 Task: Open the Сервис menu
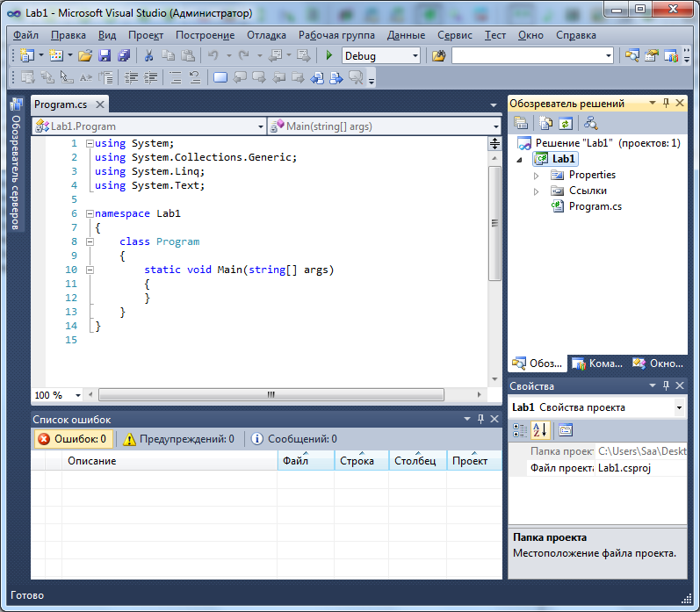click(x=455, y=35)
